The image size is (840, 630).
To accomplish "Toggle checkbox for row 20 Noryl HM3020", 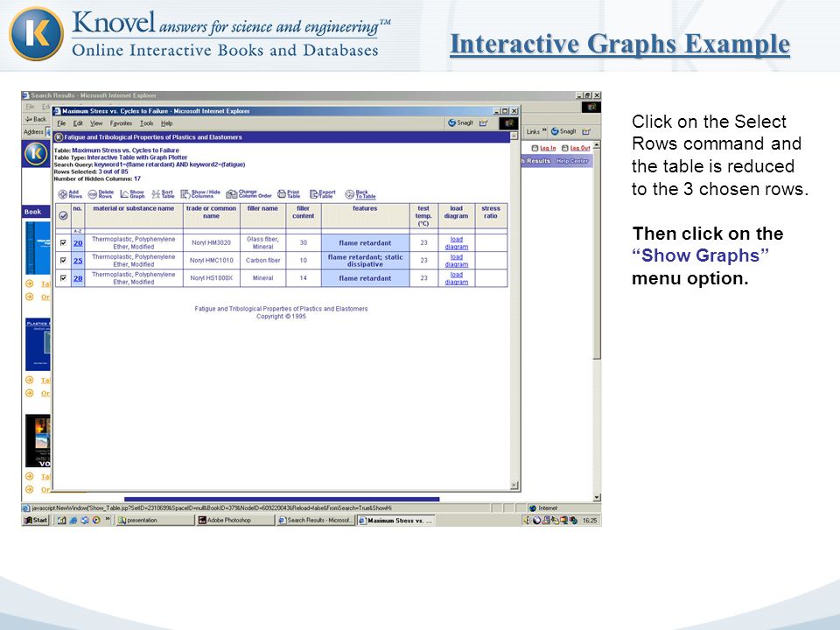I will (x=63, y=242).
